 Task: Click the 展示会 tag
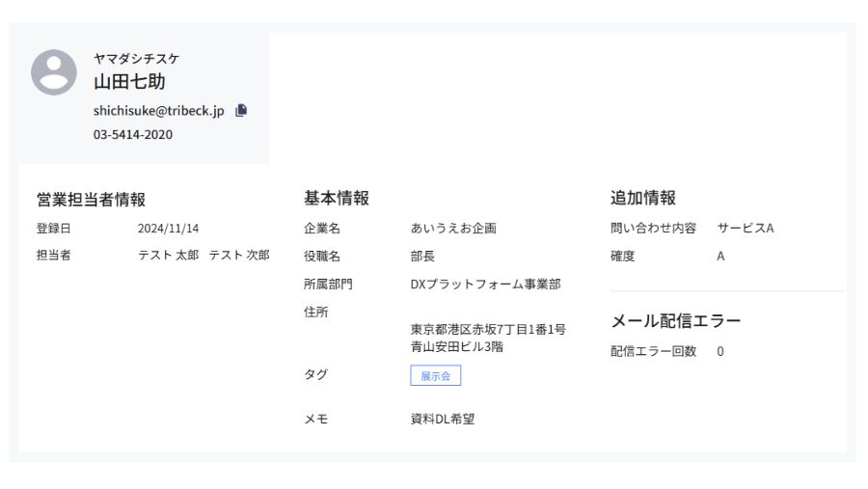click(x=435, y=376)
